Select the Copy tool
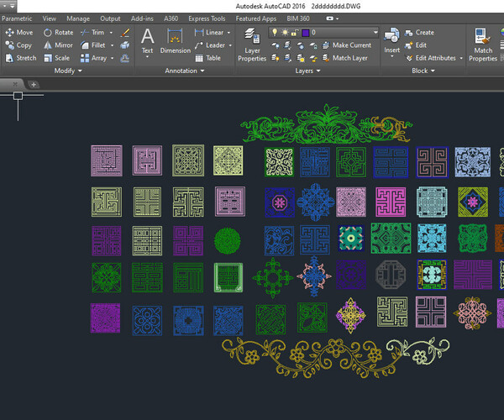The image size is (504, 420). [18, 45]
